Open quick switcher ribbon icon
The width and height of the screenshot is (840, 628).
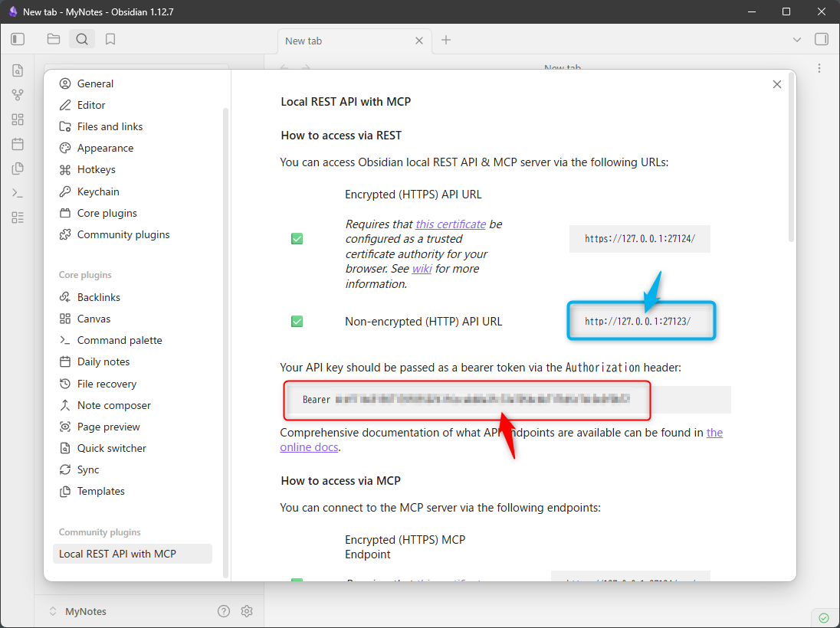(x=18, y=70)
